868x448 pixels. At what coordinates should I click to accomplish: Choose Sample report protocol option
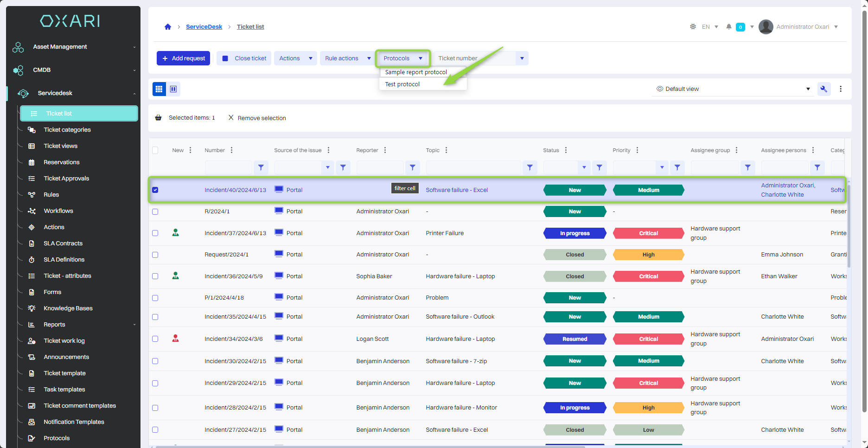tap(416, 72)
